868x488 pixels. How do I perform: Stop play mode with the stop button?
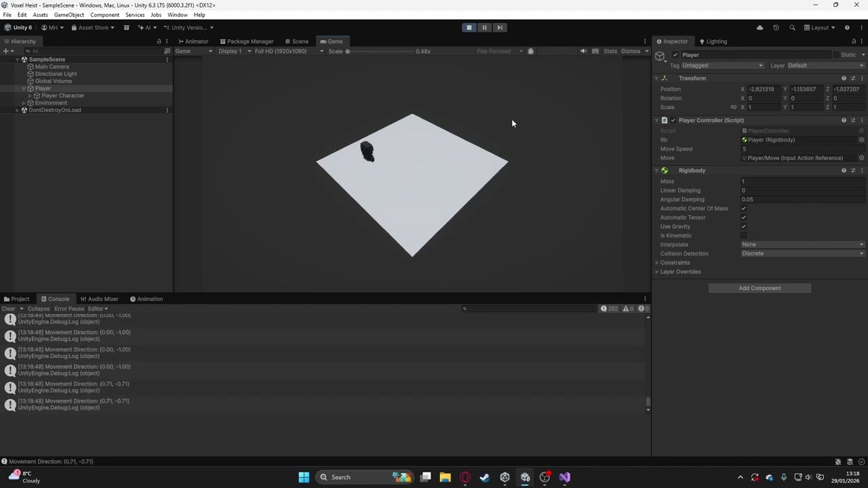[469, 28]
